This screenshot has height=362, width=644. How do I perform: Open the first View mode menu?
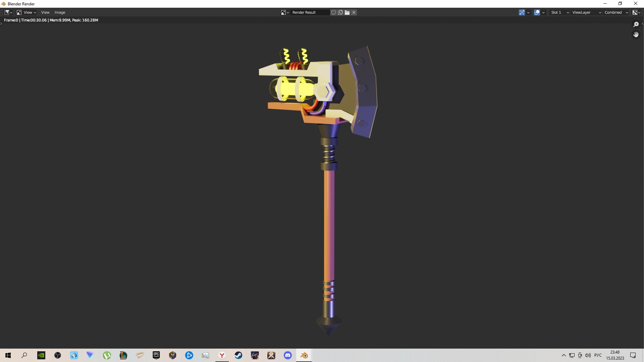click(26, 12)
